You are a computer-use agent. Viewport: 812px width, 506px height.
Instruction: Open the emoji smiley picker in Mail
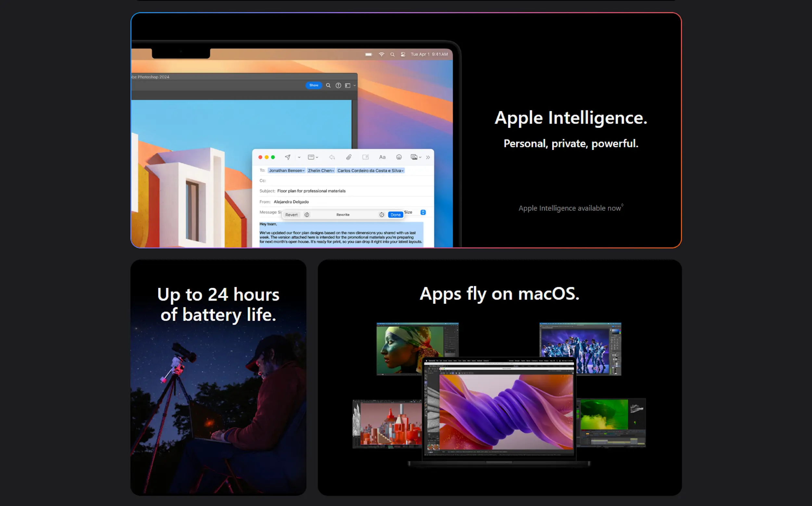pos(399,157)
